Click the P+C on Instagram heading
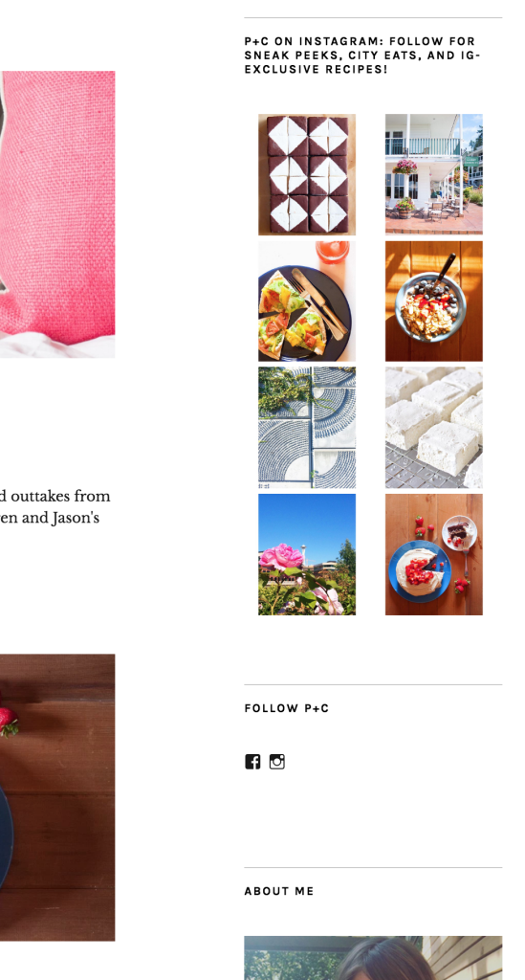Screen dimensions: 525x980 pos(362,55)
